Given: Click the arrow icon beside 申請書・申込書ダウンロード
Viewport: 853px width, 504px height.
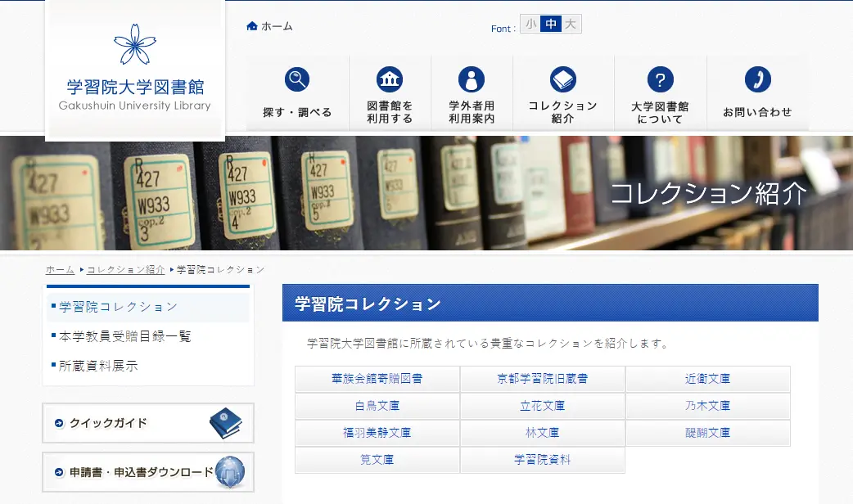Looking at the screenshot, I should pos(59,472).
